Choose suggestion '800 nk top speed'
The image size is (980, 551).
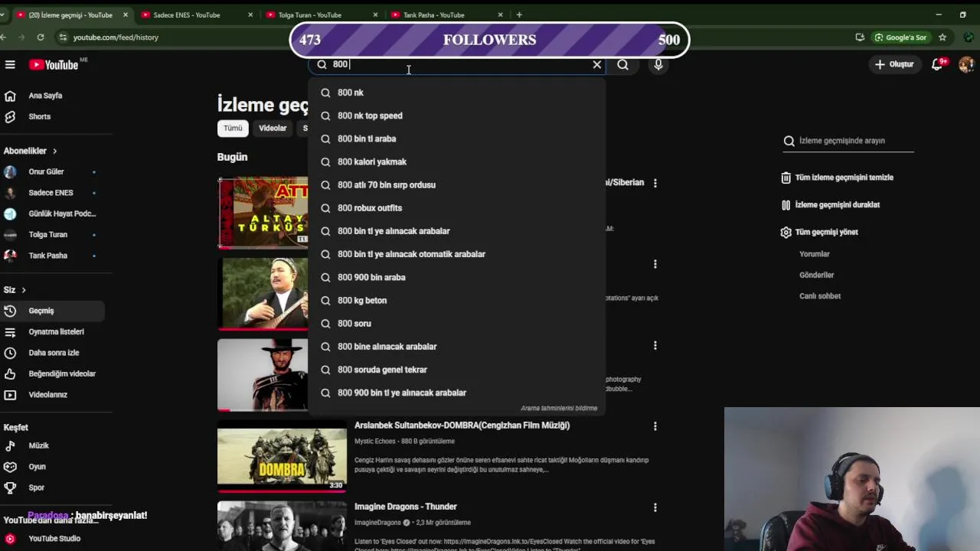pos(456,116)
